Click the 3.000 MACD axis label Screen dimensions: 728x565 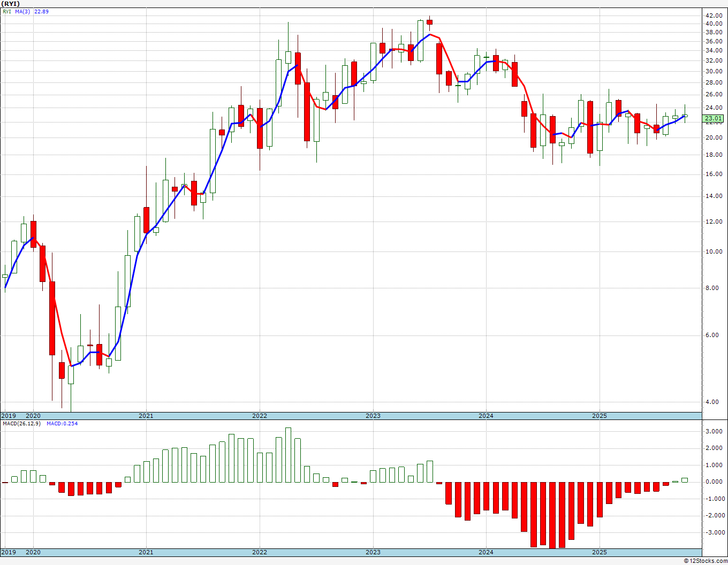pyautogui.click(x=714, y=431)
